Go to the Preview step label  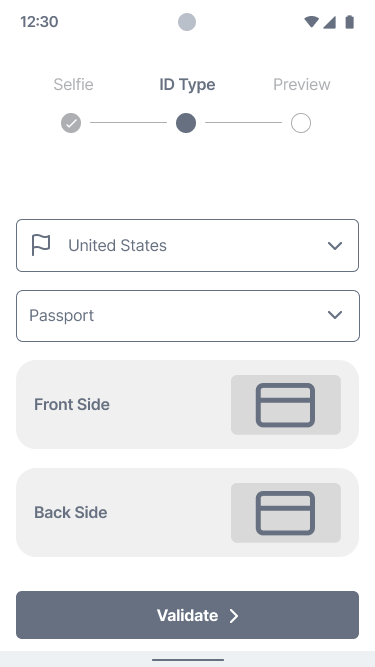pyautogui.click(x=301, y=84)
